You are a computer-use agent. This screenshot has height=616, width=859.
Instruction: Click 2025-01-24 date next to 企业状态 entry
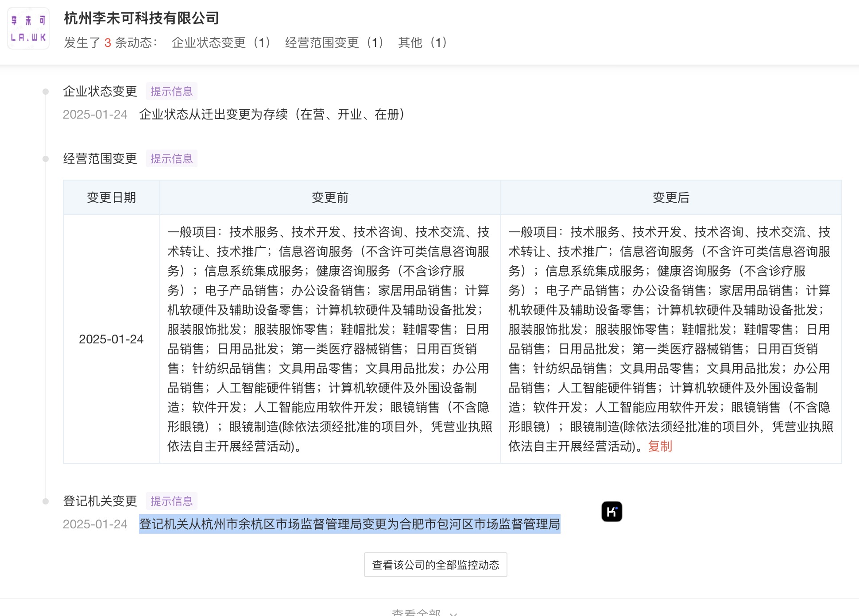[x=95, y=114]
